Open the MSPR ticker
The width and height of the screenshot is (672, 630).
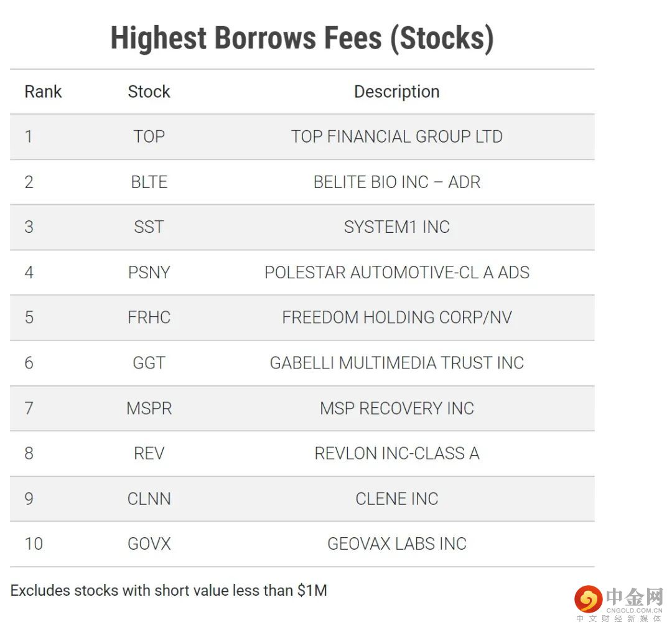pos(149,408)
